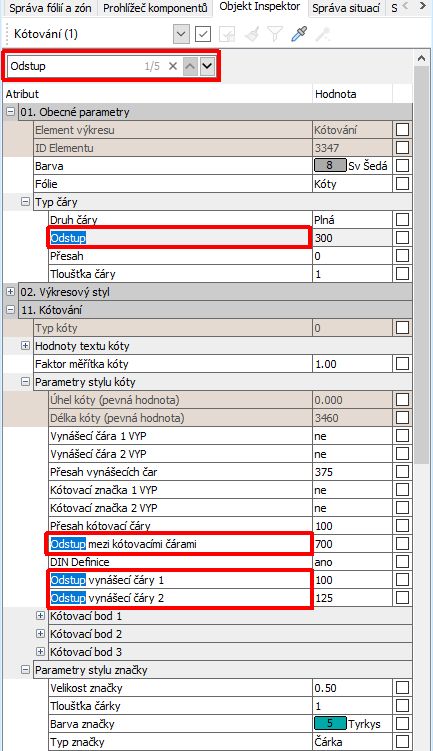433x751 pixels.
Task: Tick the checkbox for DIN Definice
Action: 402,561
